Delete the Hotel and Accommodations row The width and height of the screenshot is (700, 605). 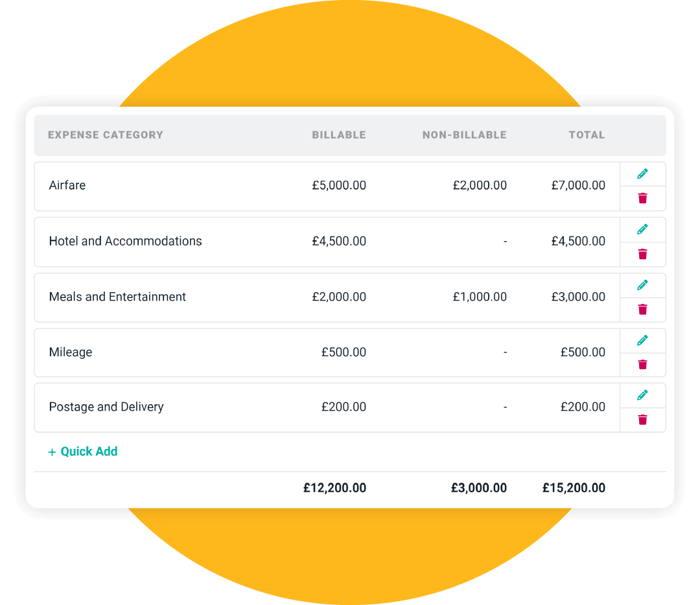tap(642, 253)
